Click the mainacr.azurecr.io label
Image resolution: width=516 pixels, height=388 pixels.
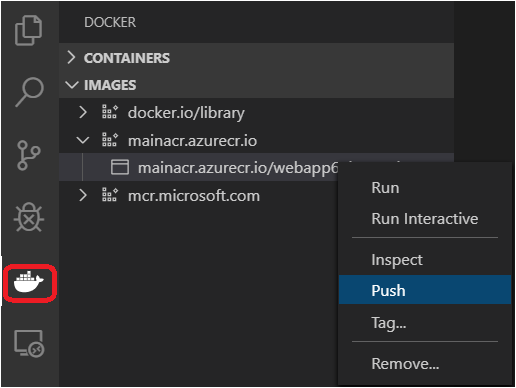pos(192,141)
